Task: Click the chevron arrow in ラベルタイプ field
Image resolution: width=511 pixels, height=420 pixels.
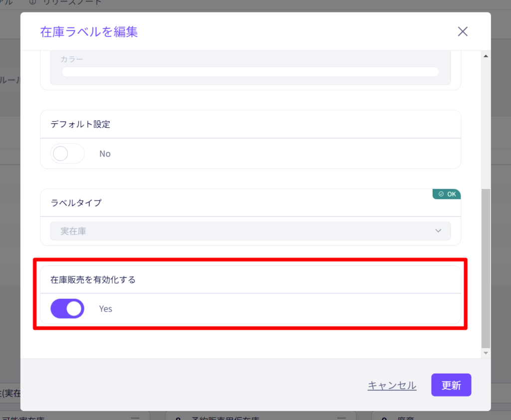Action: click(438, 231)
